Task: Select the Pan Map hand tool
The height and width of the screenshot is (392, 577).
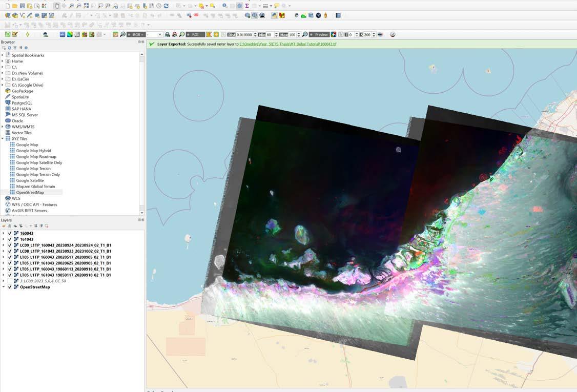Action: click(x=56, y=6)
